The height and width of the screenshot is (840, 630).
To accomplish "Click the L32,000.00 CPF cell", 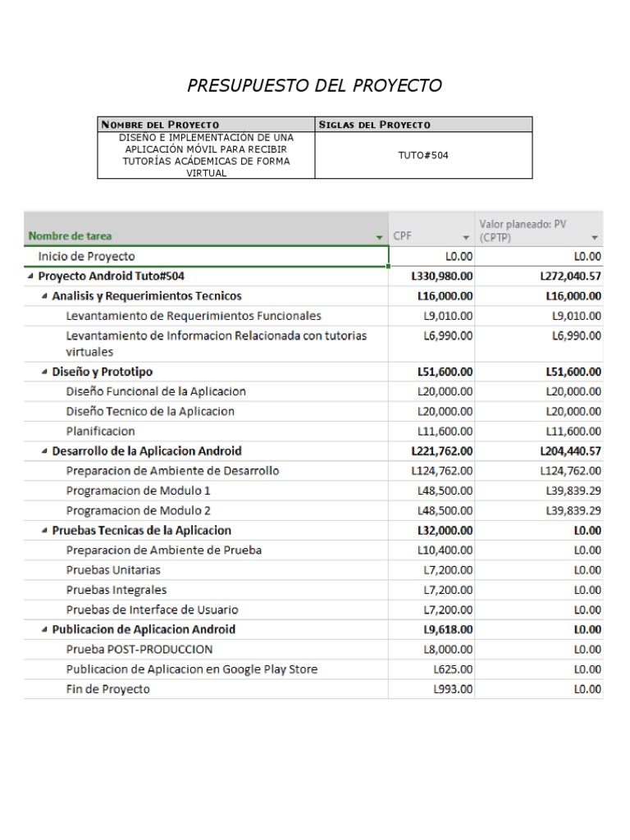I will 431,531.
